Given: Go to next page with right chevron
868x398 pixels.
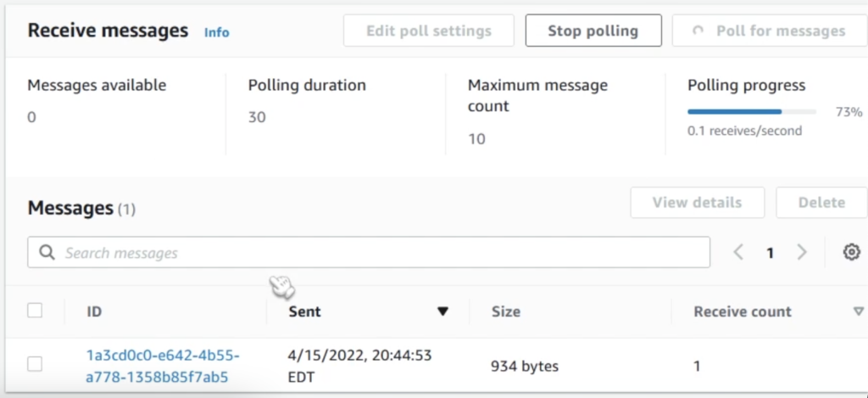Looking at the screenshot, I should pyautogui.click(x=802, y=253).
